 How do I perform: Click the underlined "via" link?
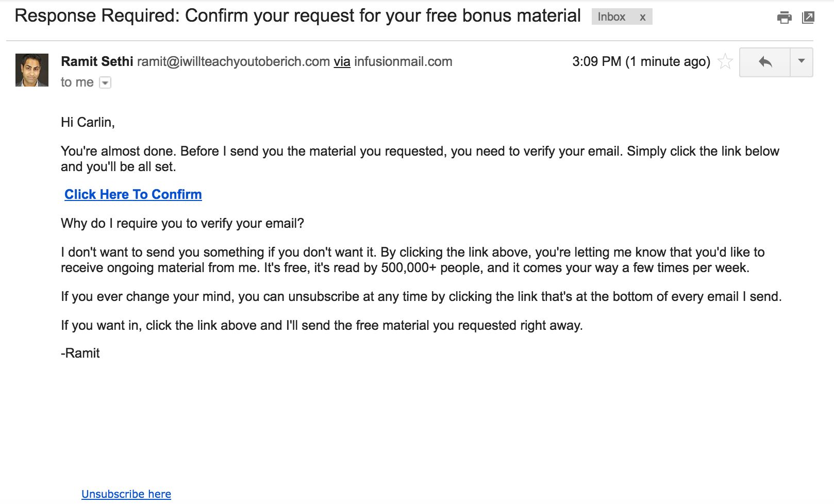tap(342, 62)
